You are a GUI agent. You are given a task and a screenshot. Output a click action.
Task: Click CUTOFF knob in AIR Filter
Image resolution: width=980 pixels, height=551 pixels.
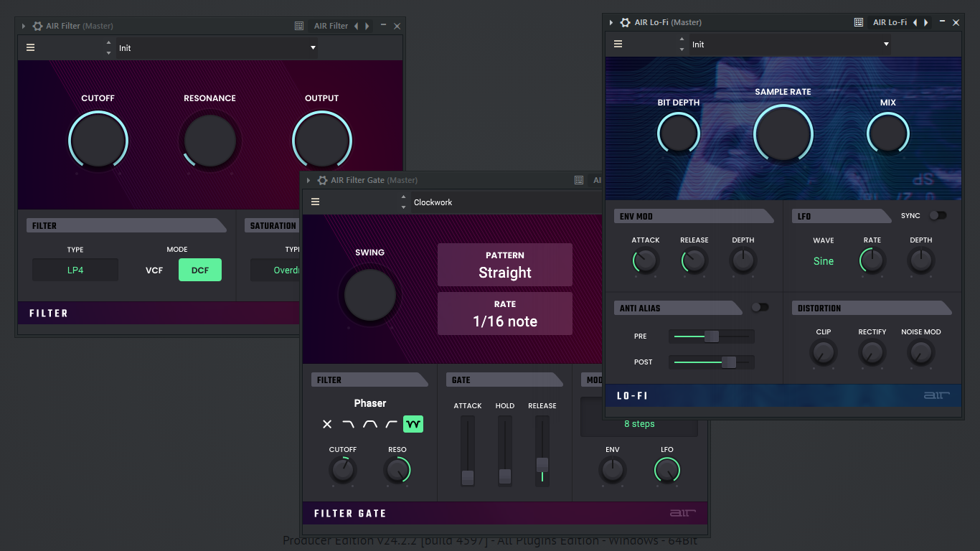click(98, 141)
